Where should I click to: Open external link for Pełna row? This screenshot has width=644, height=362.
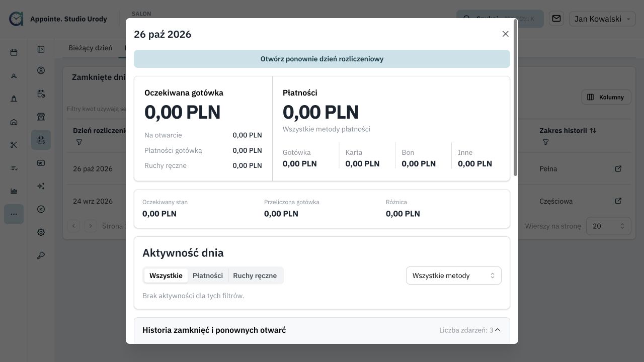coord(618,168)
